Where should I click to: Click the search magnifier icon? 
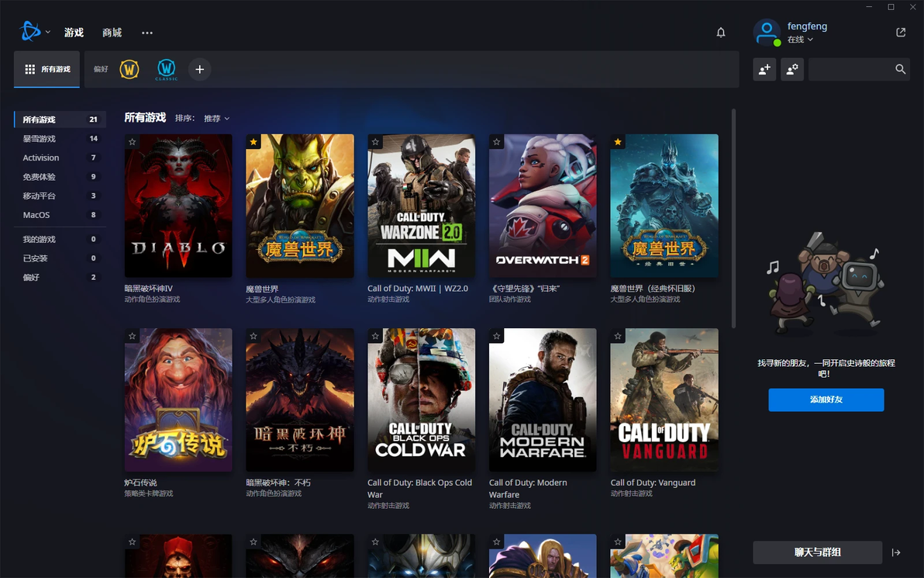[900, 69]
